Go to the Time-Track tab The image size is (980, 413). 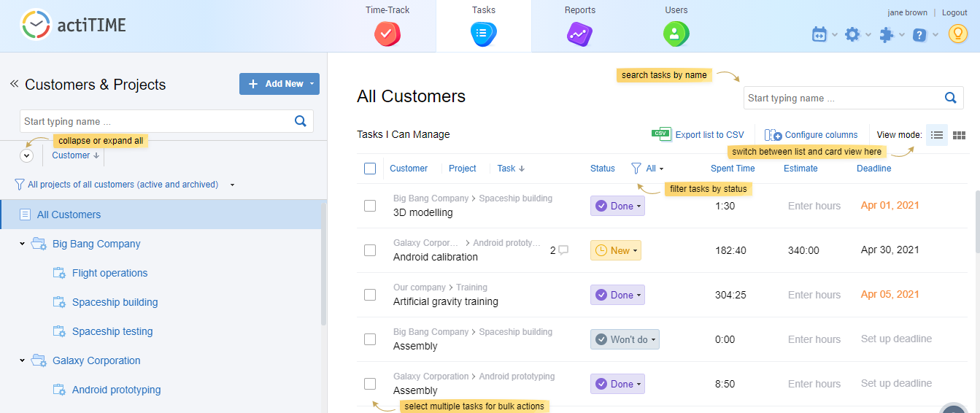tap(387, 25)
